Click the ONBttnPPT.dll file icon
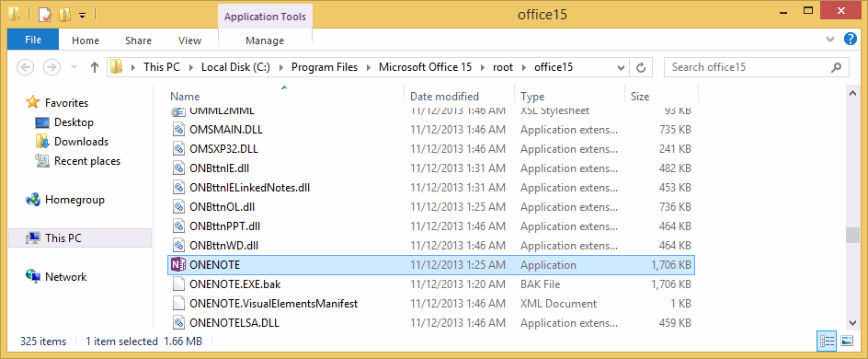The image size is (868, 359). pos(177,226)
